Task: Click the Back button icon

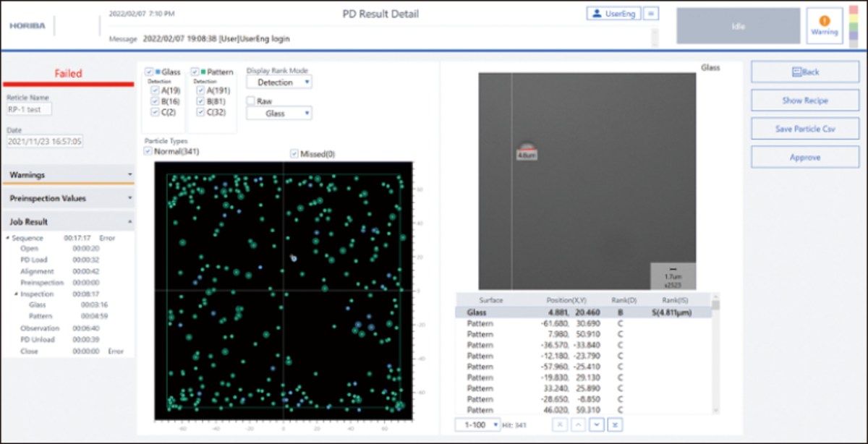Action: (x=796, y=72)
